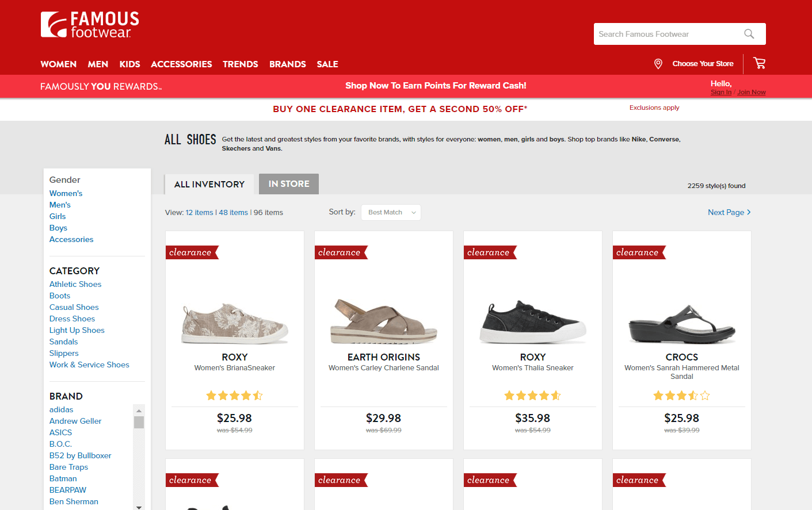
Task: Switch to the ALL INVENTORY tab
Action: (x=209, y=184)
